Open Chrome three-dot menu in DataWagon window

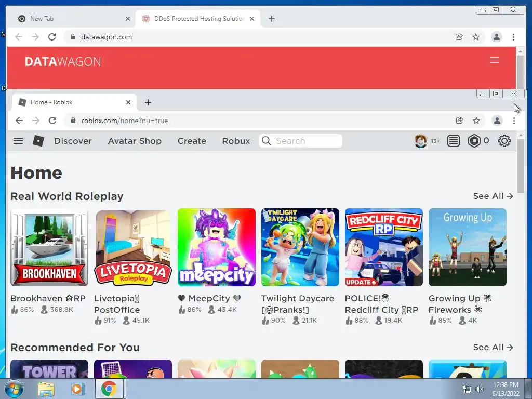tap(513, 37)
